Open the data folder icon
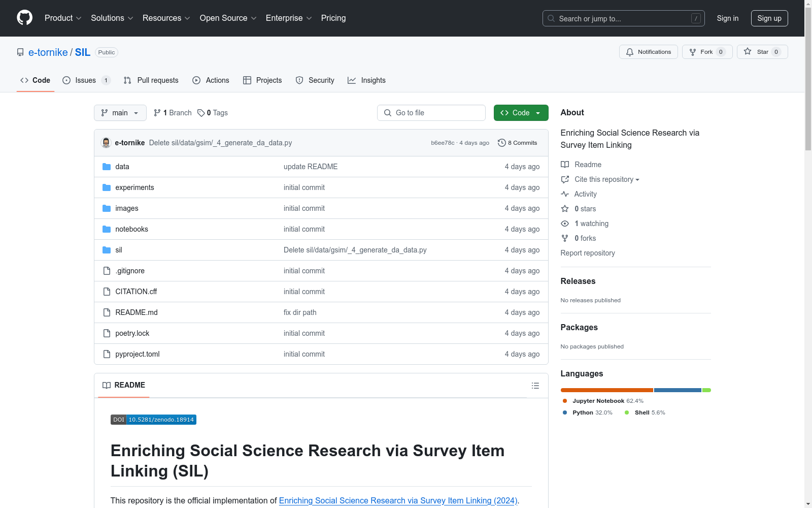This screenshot has height=508, width=812. click(107, 167)
